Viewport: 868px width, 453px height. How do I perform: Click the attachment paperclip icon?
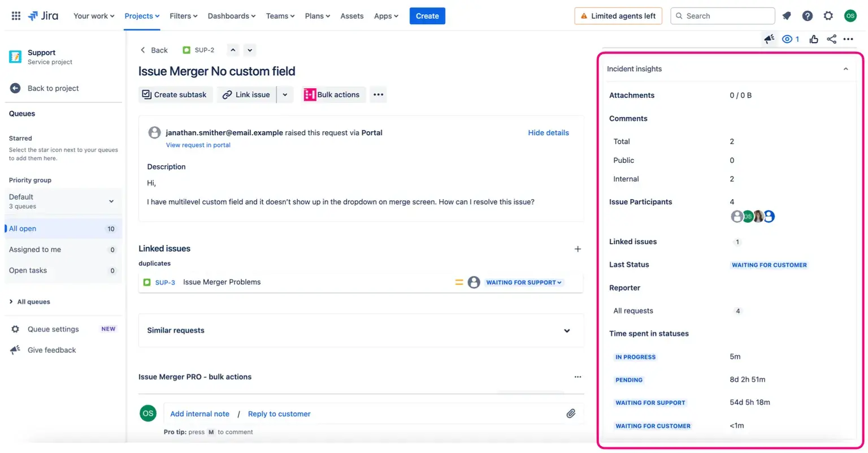click(571, 413)
